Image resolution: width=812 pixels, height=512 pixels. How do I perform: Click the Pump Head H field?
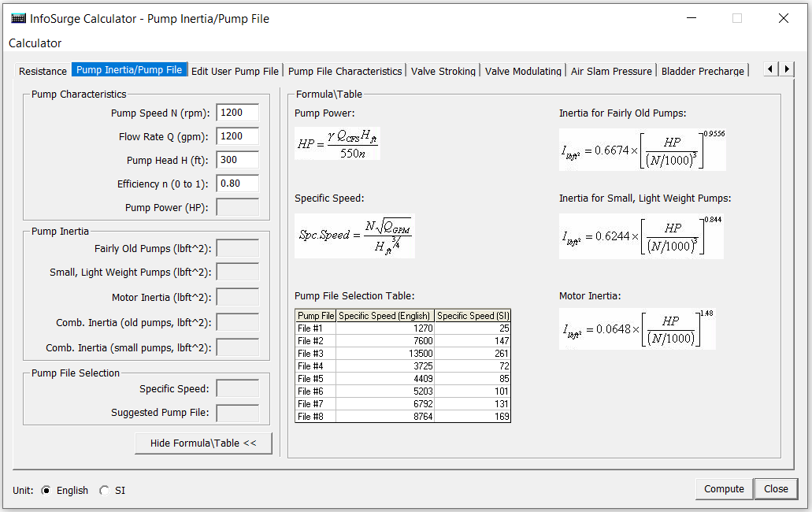(x=238, y=159)
